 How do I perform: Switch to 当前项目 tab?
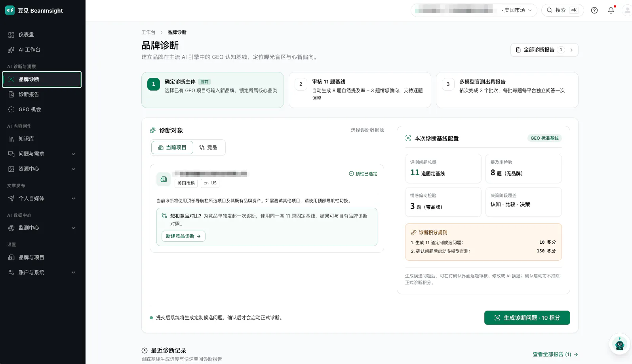coord(172,148)
